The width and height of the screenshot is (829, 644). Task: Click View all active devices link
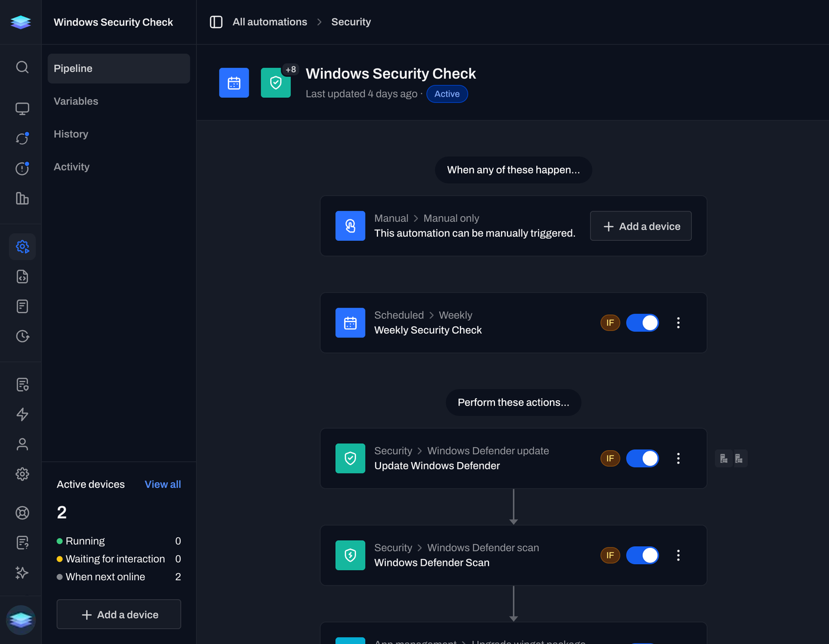pyautogui.click(x=163, y=484)
